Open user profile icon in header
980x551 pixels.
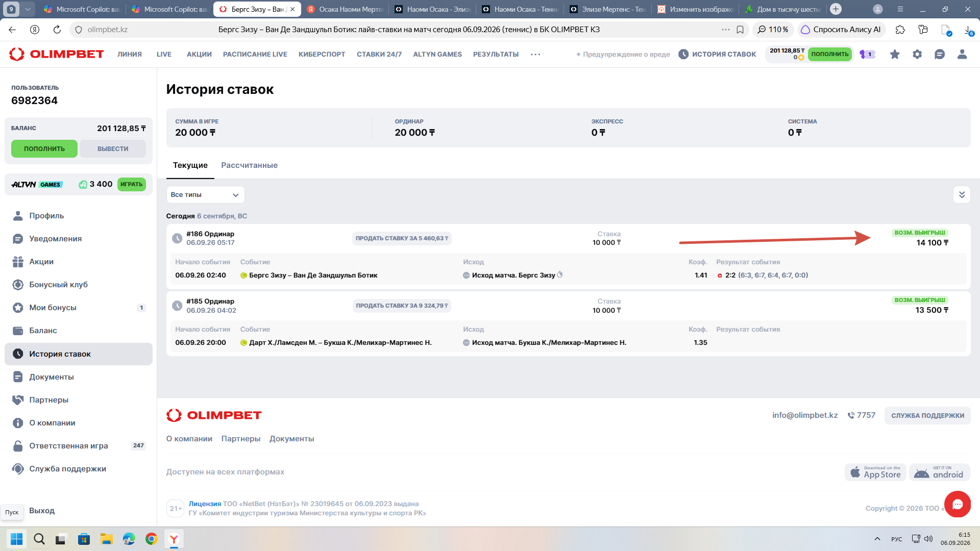[962, 54]
